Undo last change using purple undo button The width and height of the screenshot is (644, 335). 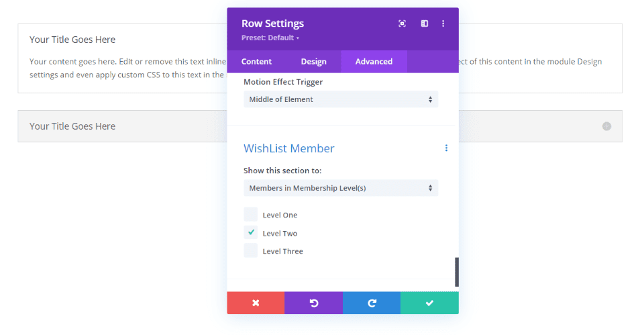[x=313, y=303]
